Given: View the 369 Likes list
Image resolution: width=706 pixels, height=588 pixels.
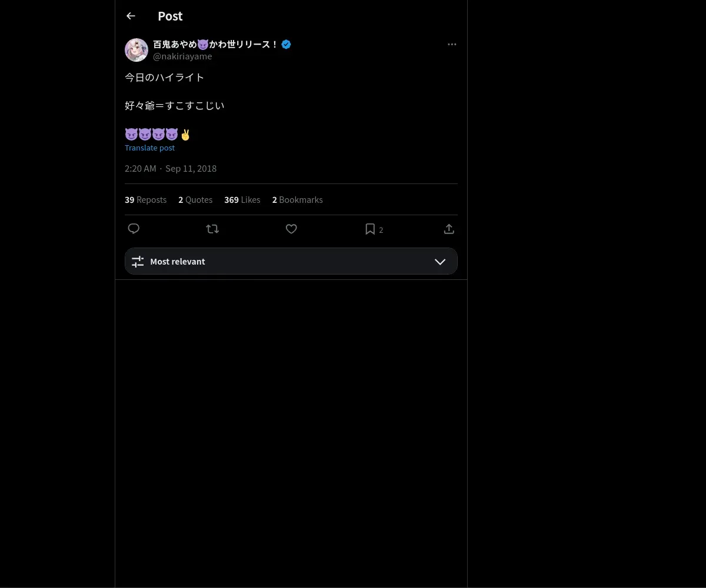Looking at the screenshot, I should tap(242, 200).
